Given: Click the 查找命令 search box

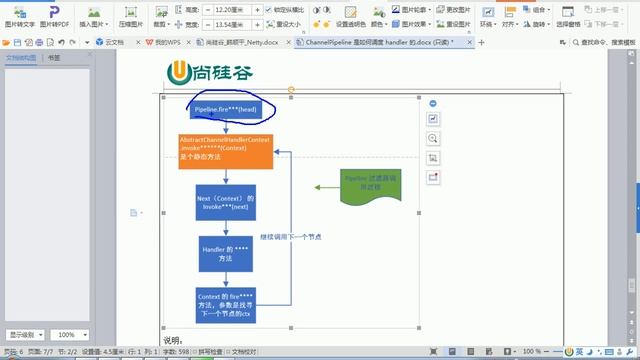Looking at the screenshot, I should [x=604, y=42].
